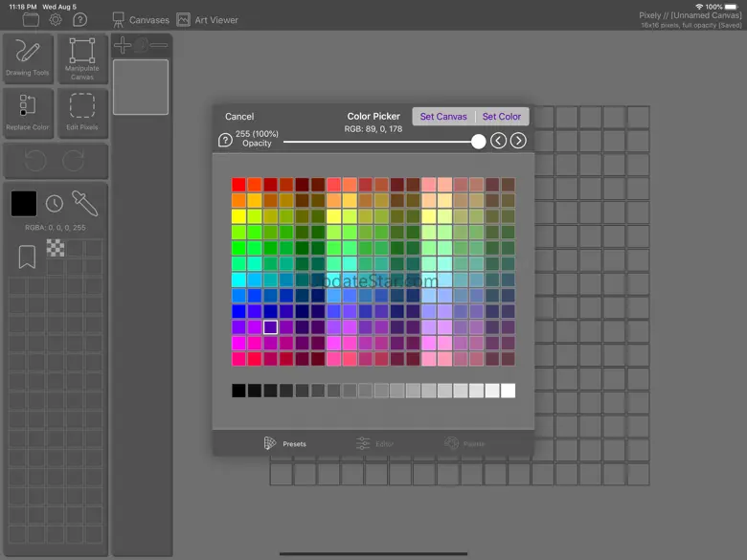Click the opacity help question mark
This screenshot has width=747, height=560.
pyautogui.click(x=225, y=141)
